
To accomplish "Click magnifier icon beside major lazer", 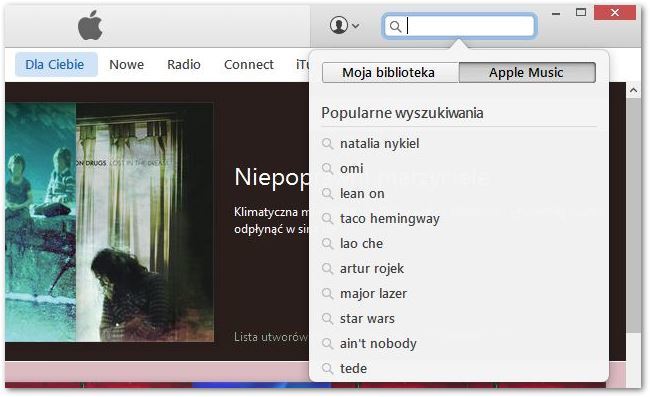I will point(327,293).
